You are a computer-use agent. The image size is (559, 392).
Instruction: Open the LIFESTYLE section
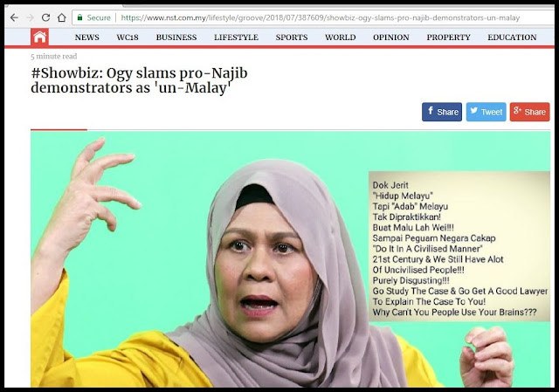[236, 38]
